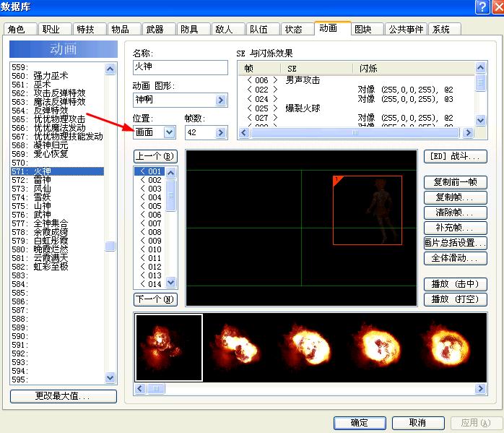Open the 系统 tab
Screen dimensions: 504x433
click(445, 29)
